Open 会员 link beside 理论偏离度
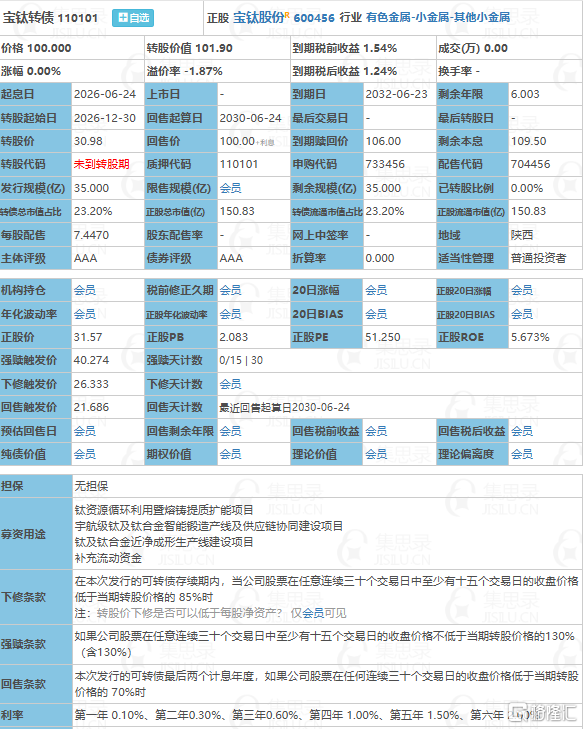The width and height of the screenshot is (583, 729). [x=522, y=454]
